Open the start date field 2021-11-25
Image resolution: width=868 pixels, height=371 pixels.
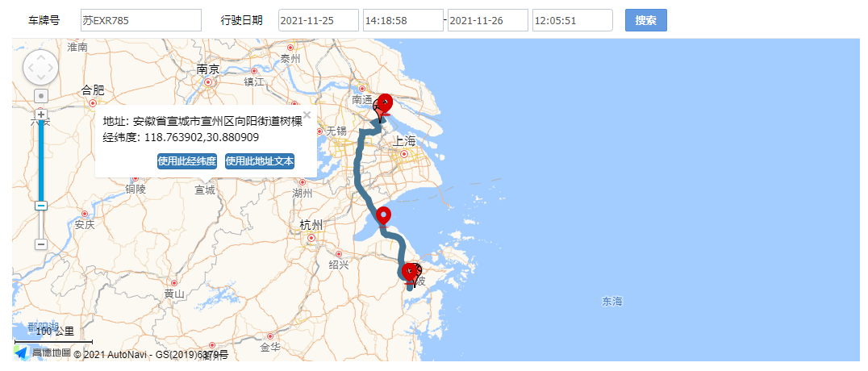coord(319,20)
